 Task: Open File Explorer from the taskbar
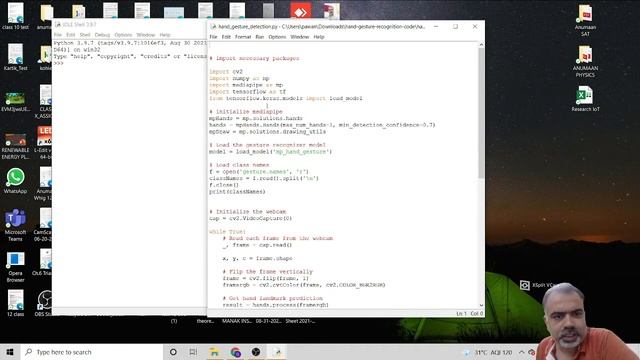pos(214,352)
